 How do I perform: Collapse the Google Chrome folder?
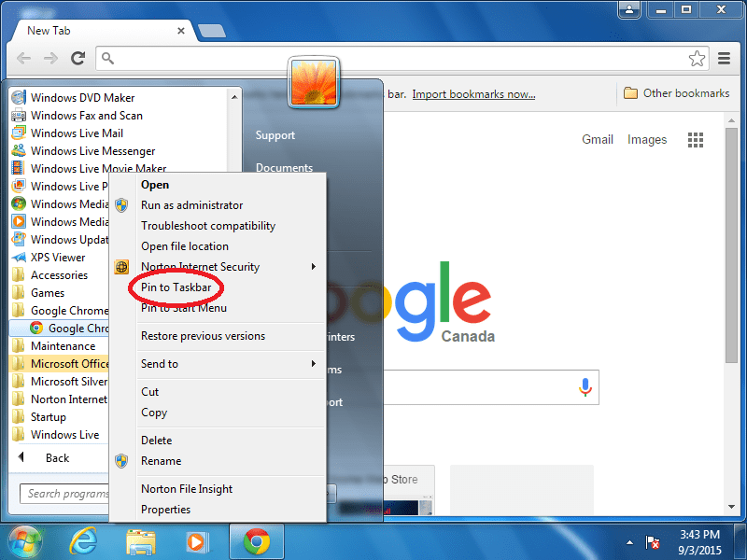(x=60, y=311)
